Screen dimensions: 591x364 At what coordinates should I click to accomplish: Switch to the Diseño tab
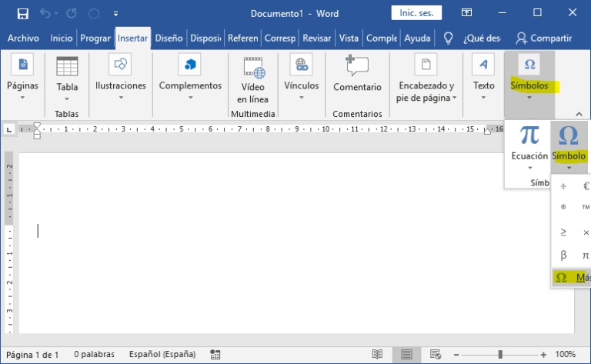tap(169, 38)
